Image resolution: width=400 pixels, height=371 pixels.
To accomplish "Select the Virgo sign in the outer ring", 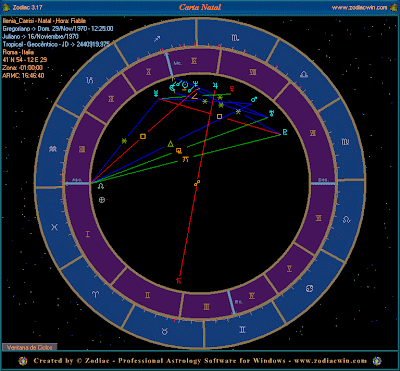I will pyautogui.click(x=345, y=142).
